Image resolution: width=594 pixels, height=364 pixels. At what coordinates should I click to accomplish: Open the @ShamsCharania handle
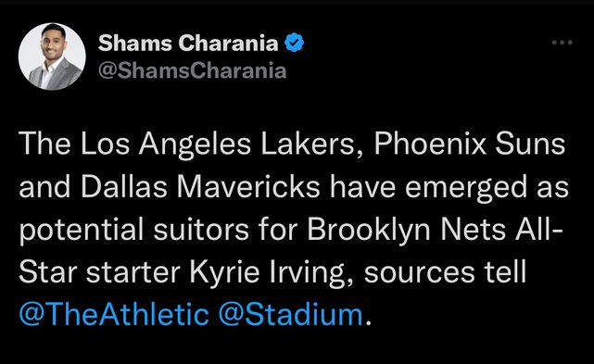point(192,70)
